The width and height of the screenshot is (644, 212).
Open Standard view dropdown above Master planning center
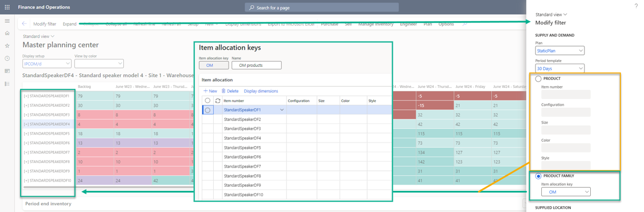click(x=38, y=36)
